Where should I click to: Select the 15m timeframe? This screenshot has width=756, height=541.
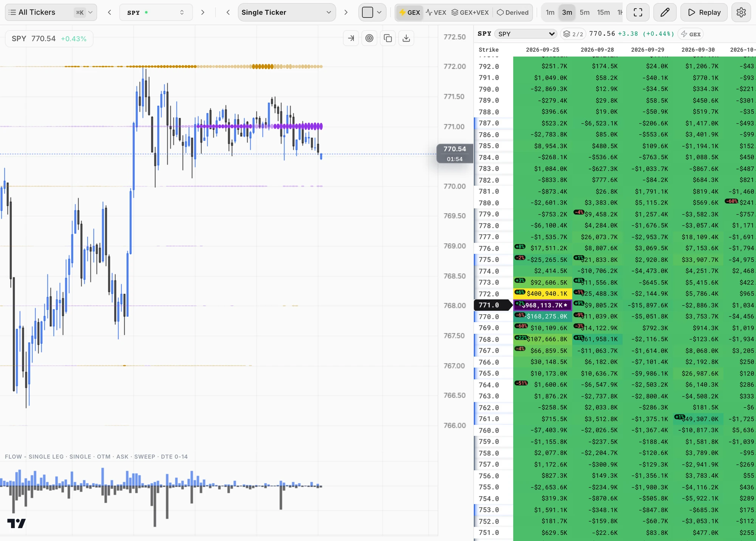pos(603,12)
